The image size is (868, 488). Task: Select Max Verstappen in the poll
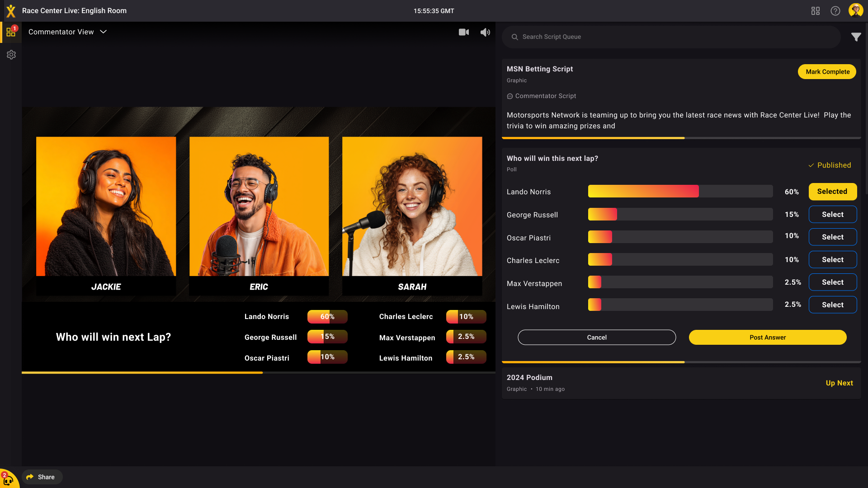[832, 282]
